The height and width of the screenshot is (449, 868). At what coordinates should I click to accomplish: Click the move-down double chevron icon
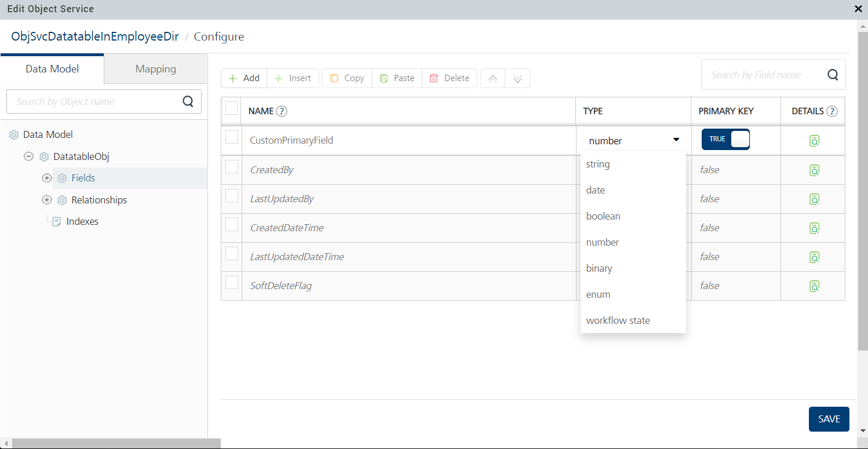pyautogui.click(x=517, y=79)
